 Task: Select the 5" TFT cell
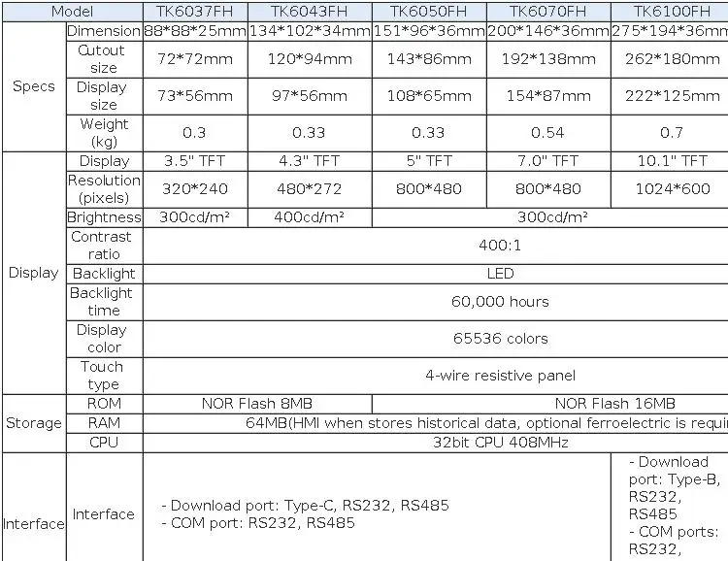429,161
